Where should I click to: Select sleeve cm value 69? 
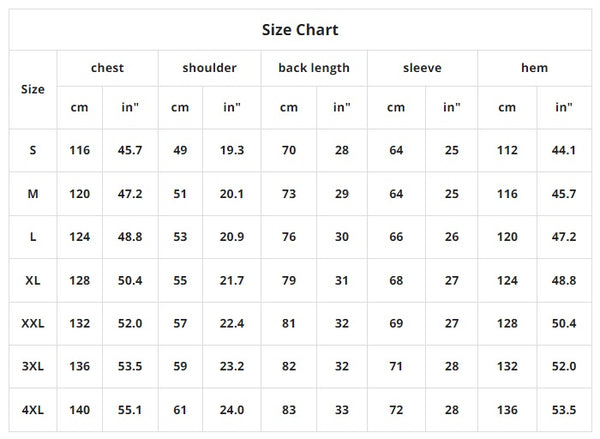coord(396,324)
